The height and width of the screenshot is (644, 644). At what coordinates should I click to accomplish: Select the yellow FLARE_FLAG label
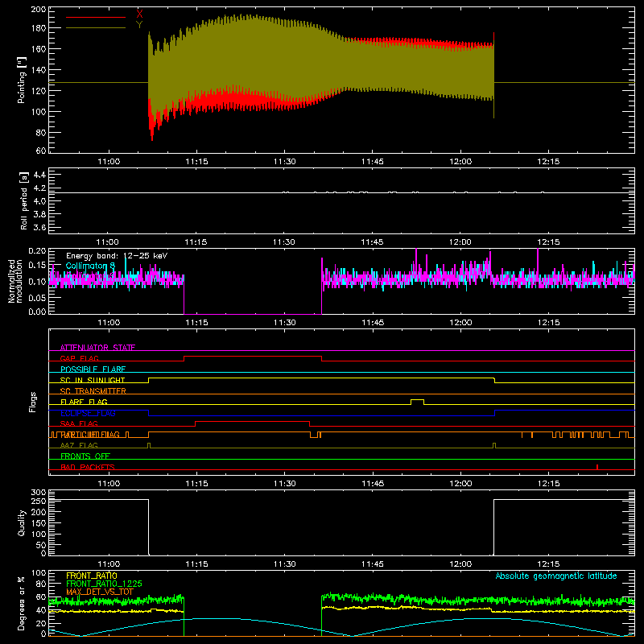point(84,402)
